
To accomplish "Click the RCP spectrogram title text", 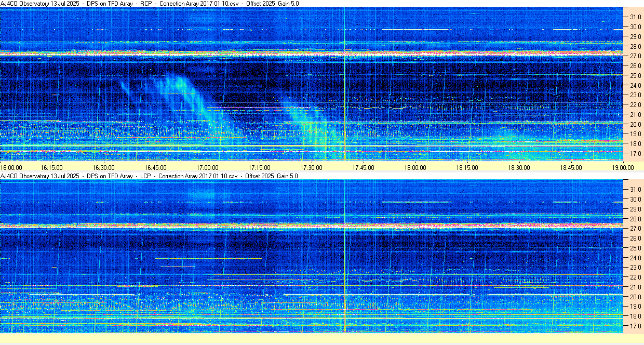I will 150,4.
